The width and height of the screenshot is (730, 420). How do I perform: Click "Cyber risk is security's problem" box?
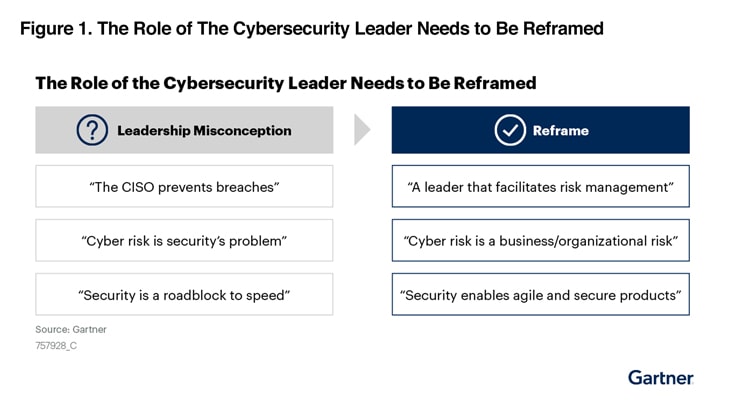(x=184, y=241)
